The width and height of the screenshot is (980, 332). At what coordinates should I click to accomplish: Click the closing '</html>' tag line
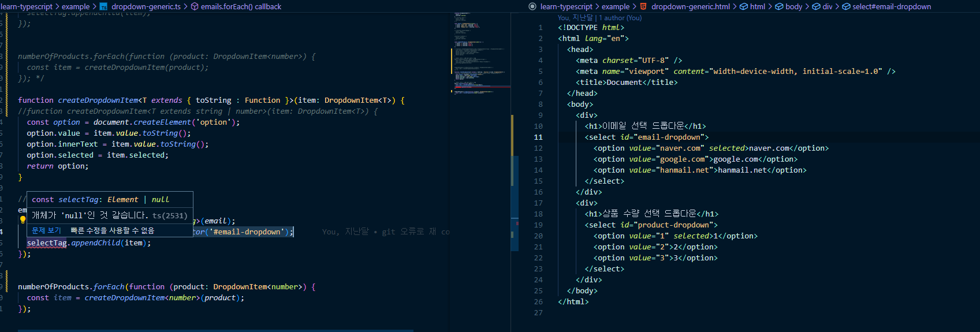coord(573,301)
